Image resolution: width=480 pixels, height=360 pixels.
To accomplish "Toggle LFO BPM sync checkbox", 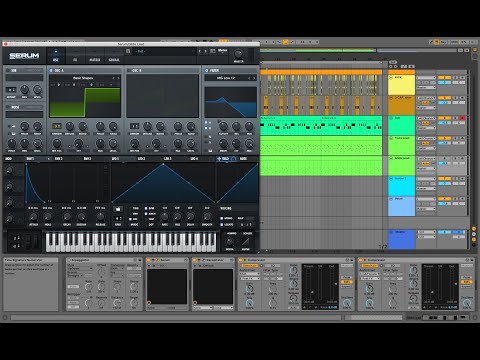I will [146, 208].
